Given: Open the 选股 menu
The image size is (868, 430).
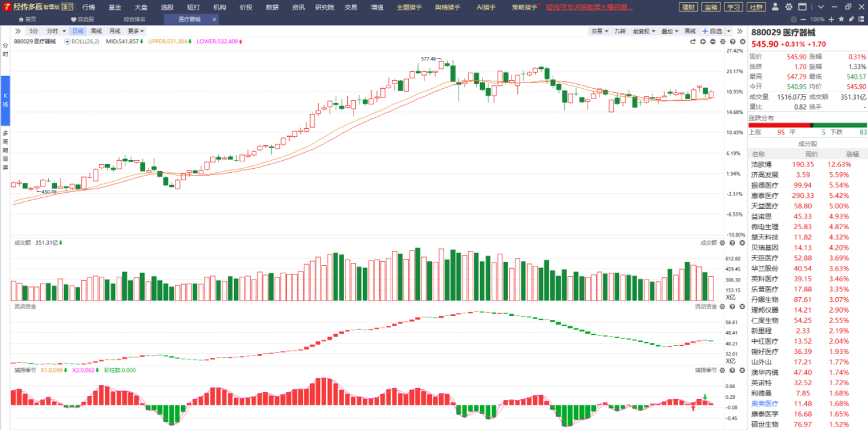Looking at the screenshot, I should [167, 7].
